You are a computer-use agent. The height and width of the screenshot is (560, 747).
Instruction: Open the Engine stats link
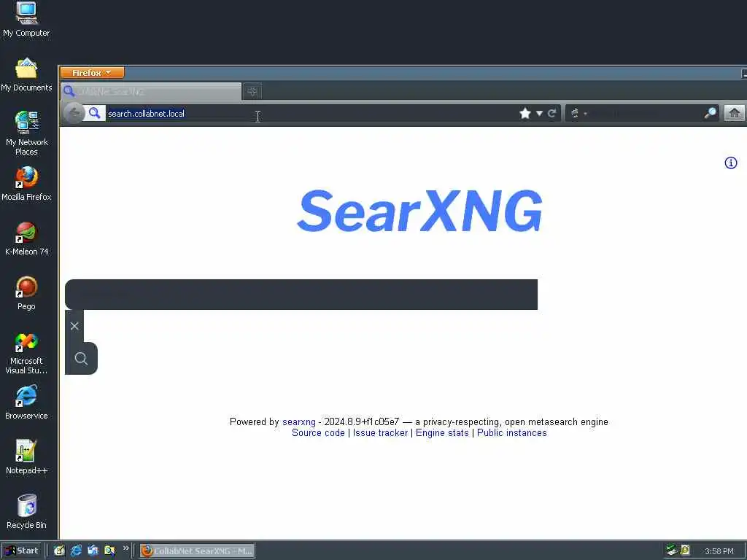click(x=442, y=433)
